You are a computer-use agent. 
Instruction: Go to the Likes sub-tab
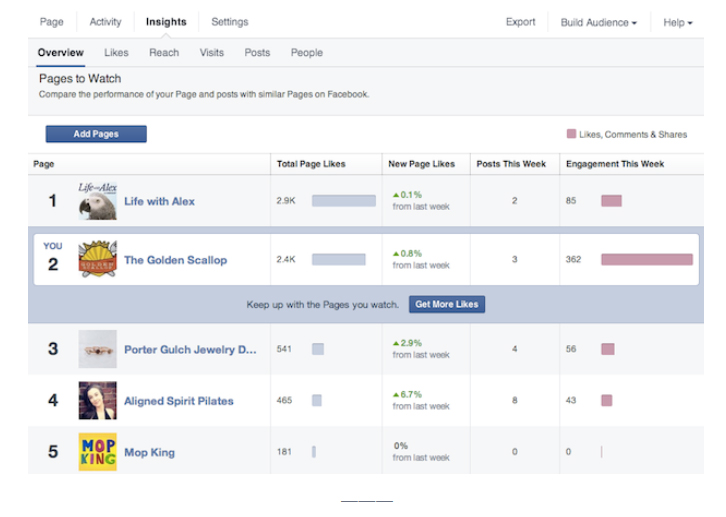pyautogui.click(x=116, y=52)
